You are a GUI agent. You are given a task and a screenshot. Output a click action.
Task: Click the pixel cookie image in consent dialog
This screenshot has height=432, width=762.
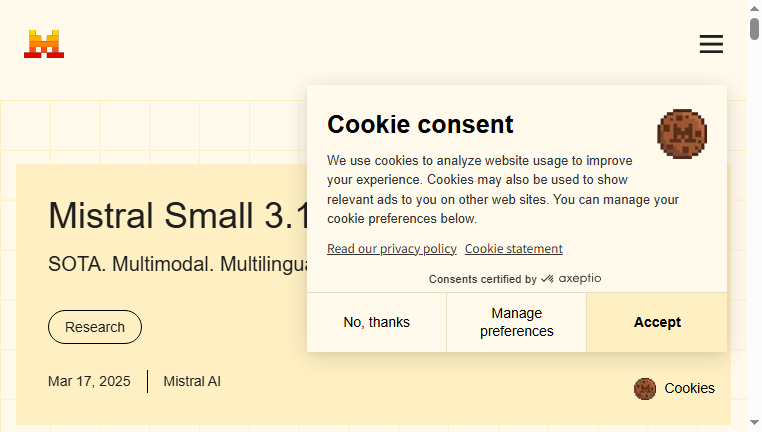click(682, 134)
